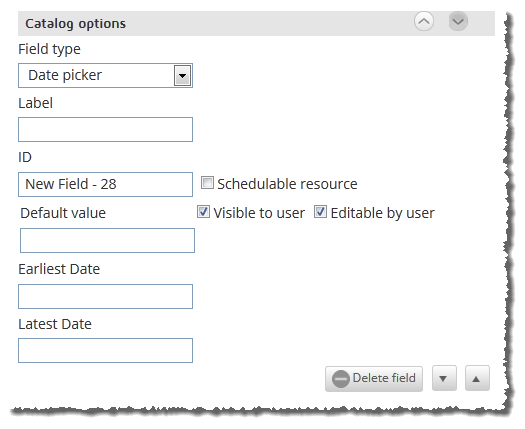
Task: Click the Default value input box
Action: (107, 240)
